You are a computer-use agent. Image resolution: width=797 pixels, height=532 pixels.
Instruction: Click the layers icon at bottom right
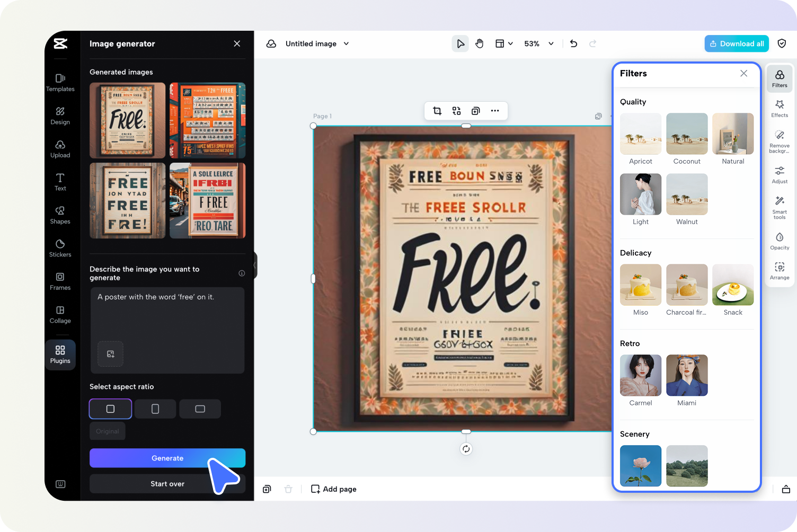(786, 489)
